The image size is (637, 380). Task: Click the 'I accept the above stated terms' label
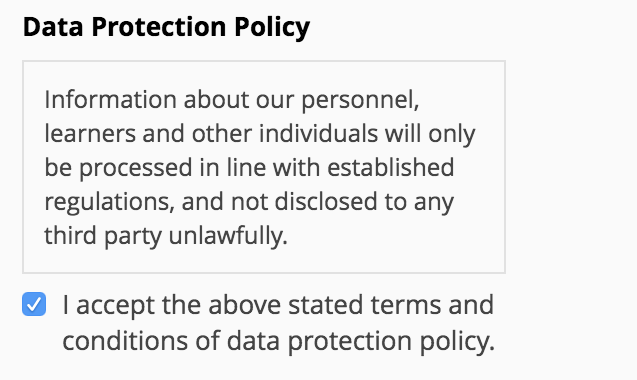pyautogui.click(x=278, y=305)
